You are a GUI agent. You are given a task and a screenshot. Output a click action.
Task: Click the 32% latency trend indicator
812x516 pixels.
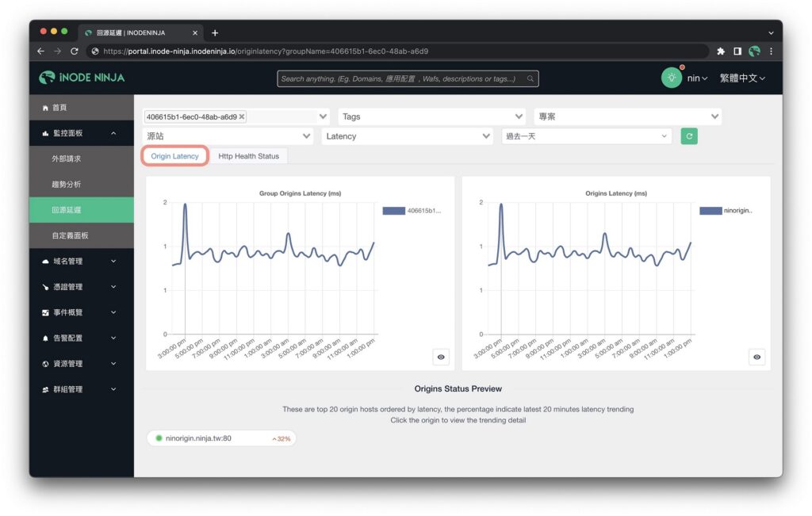[x=282, y=439]
